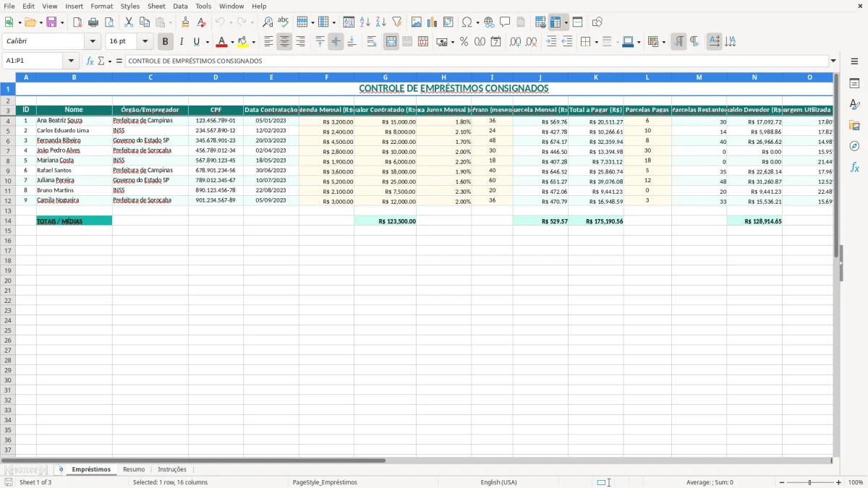Click the Increase Indent icon
The height and width of the screenshot is (488, 868).
click(x=551, y=42)
